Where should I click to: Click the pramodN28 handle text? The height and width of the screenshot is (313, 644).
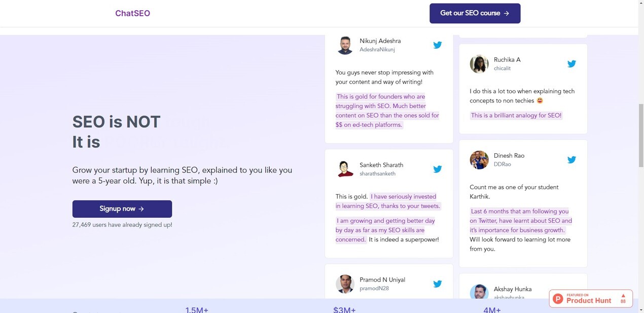point(375,288)
